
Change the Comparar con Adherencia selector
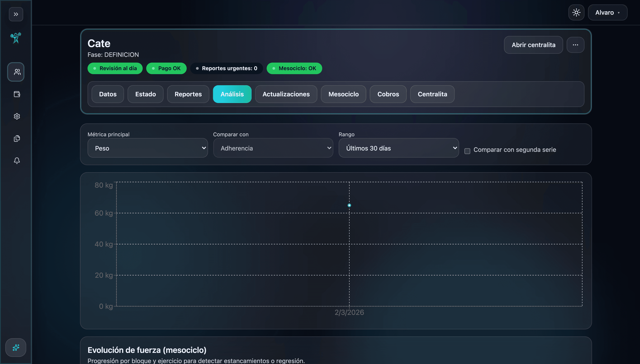click(x=273, y=148)
